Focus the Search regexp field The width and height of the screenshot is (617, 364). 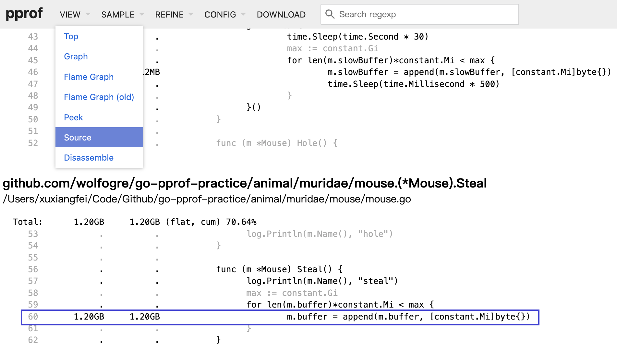coord(425,15)
